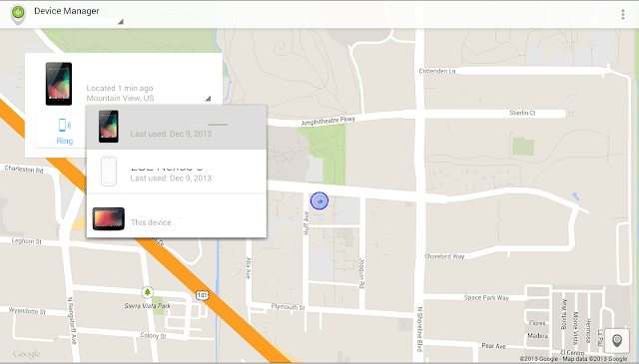Select the Nexus 7 tablet, last used Dec 9
639x364 pixels.
click(177, 127)
